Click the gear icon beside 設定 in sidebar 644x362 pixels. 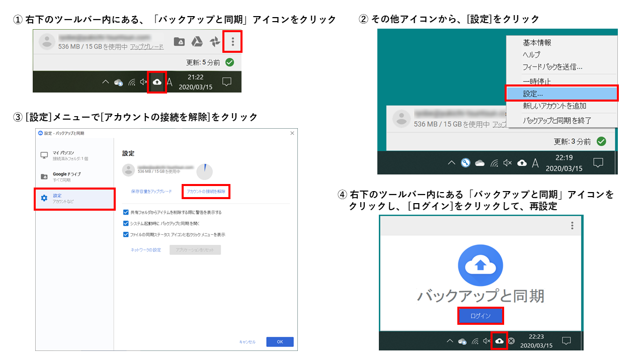click(44, 198)
